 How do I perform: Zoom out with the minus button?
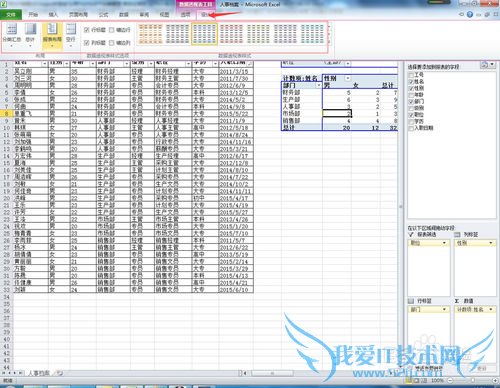[450, 380]
